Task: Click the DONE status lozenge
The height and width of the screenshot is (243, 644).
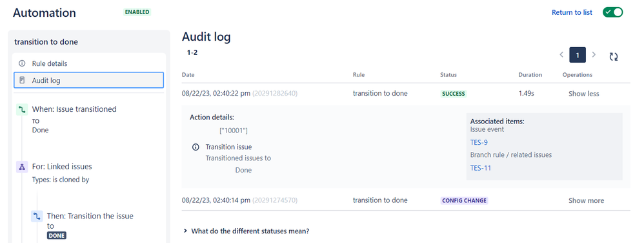Action: pos(57,236)
